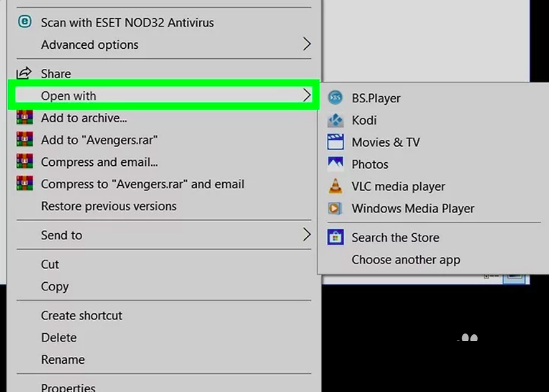Select Scan with ESET NOD32 Antivirus

click(164, 22)
